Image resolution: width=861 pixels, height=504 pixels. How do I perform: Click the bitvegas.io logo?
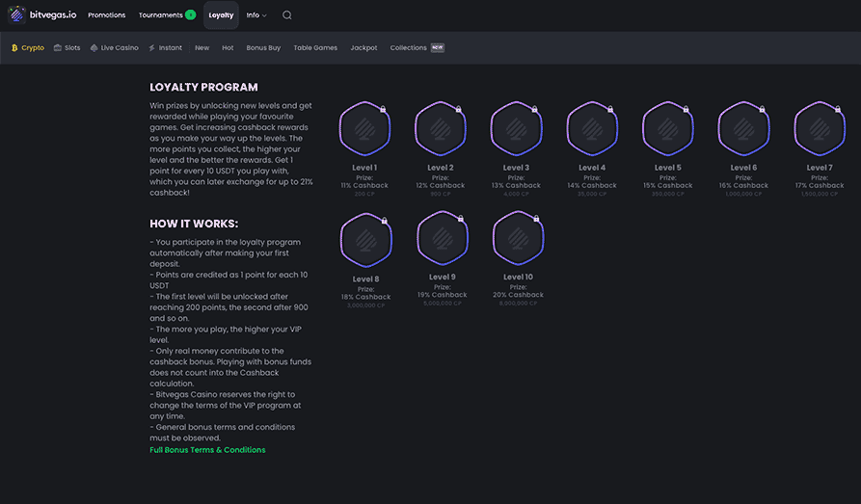tap(42, 15)
